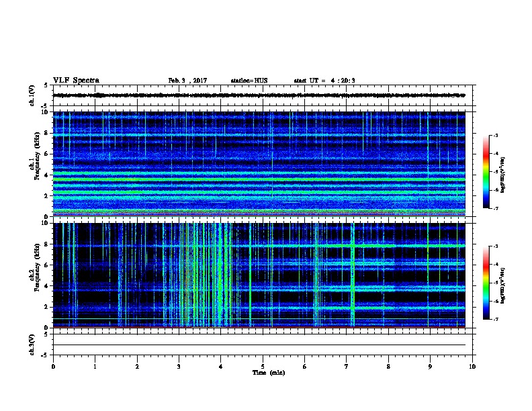Click the ch.2 spectrogram panel
The height and width of the screenshot is (411, 532).
(x=259, y=275)
